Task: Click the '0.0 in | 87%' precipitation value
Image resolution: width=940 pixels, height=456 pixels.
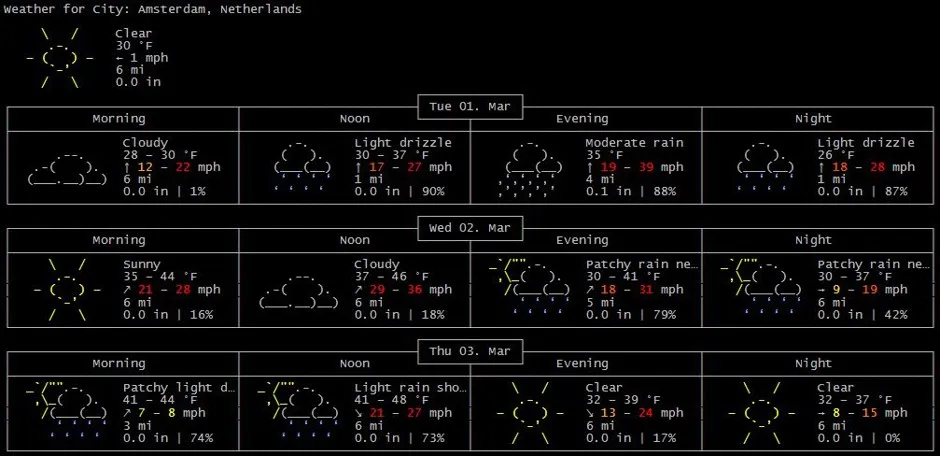Action: (863, 192)
